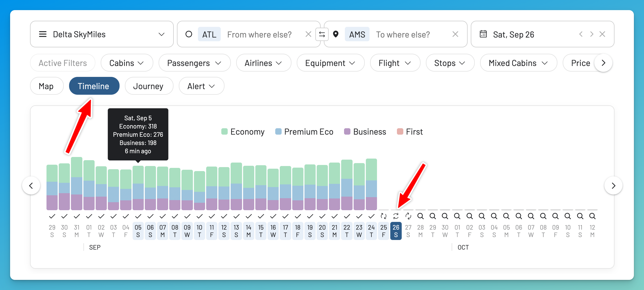644x290 pixels.
Task: Move timeline to earlier dates
Action: (31, 185)
